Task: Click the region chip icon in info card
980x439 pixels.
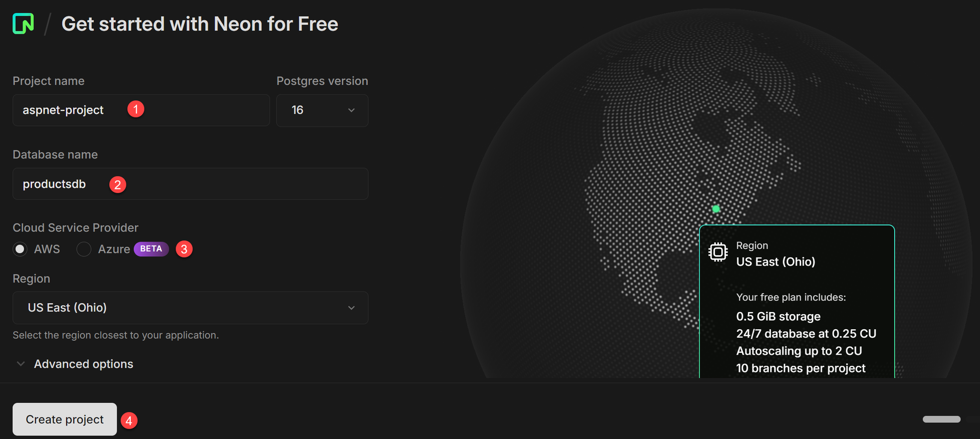Action: pyautogui.click(x=718, y=252)
